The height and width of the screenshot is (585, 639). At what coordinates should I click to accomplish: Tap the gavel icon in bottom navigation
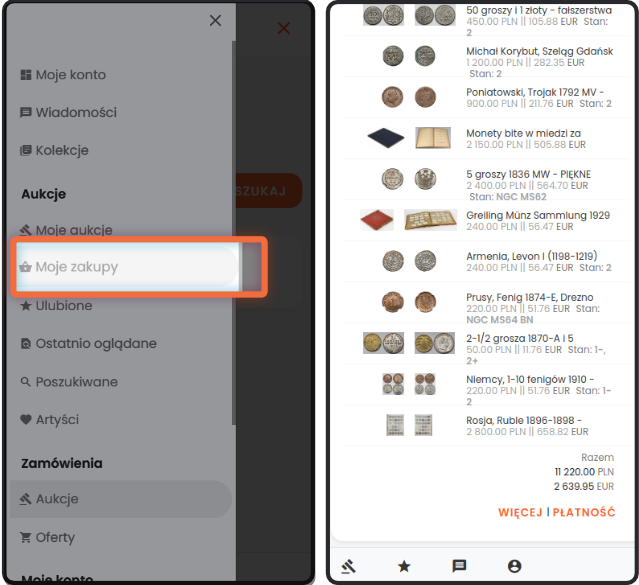pos(348,566)
